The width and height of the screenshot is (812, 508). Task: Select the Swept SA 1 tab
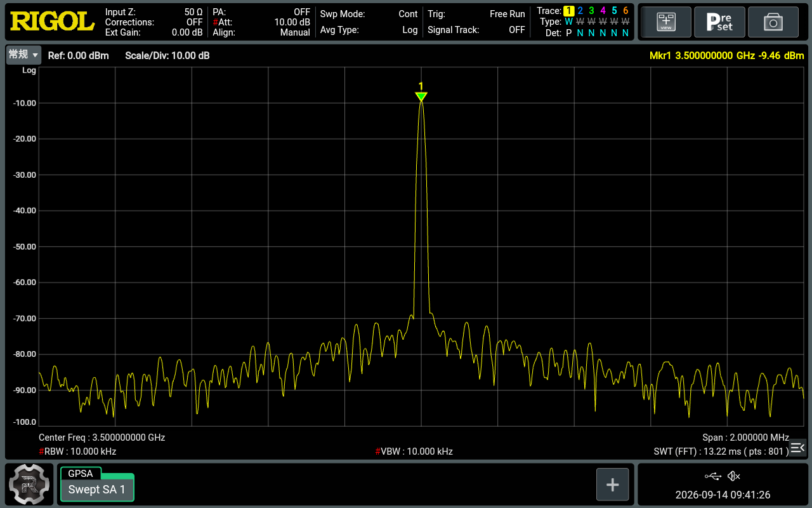97,489
